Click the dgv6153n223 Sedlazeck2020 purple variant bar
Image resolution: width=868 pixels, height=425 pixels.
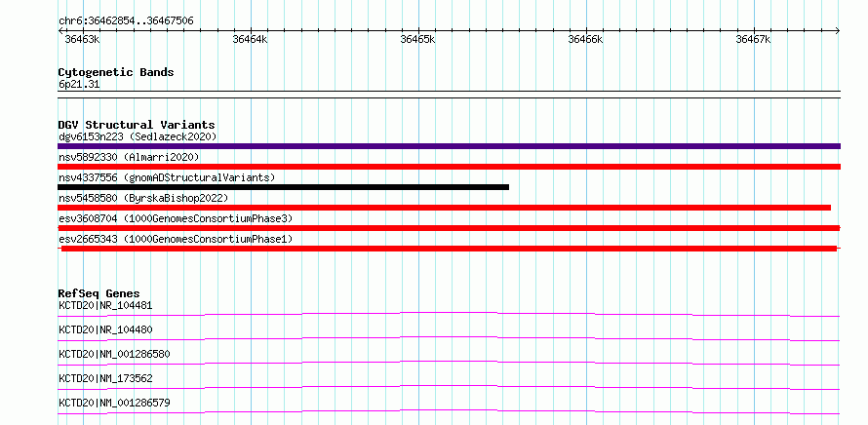click(449, 146)
